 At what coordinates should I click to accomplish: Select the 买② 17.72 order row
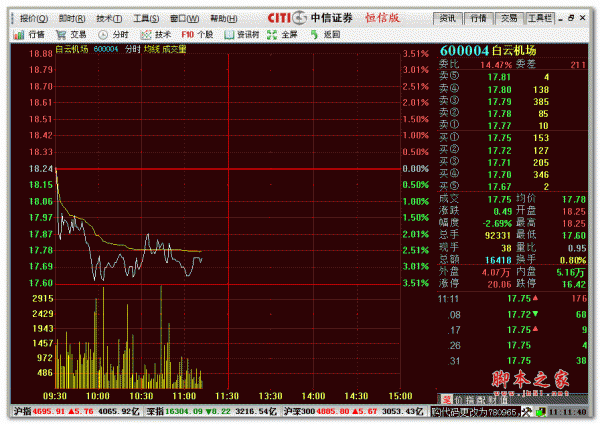(x=512, y=150)
